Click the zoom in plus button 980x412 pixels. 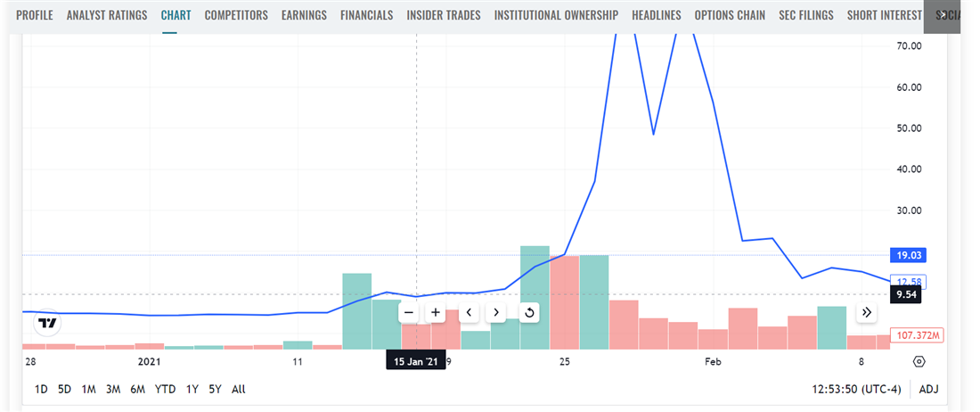pos(436,312)
